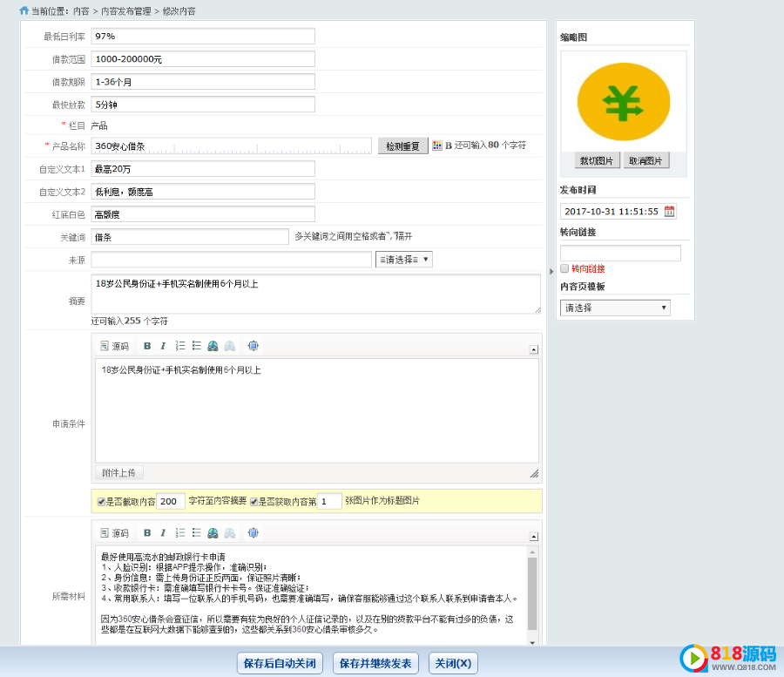Focus the 自定义文本2 field
The width and height of the screenshot is (784, 677).
pyautogui.click(x=203, y=192)
